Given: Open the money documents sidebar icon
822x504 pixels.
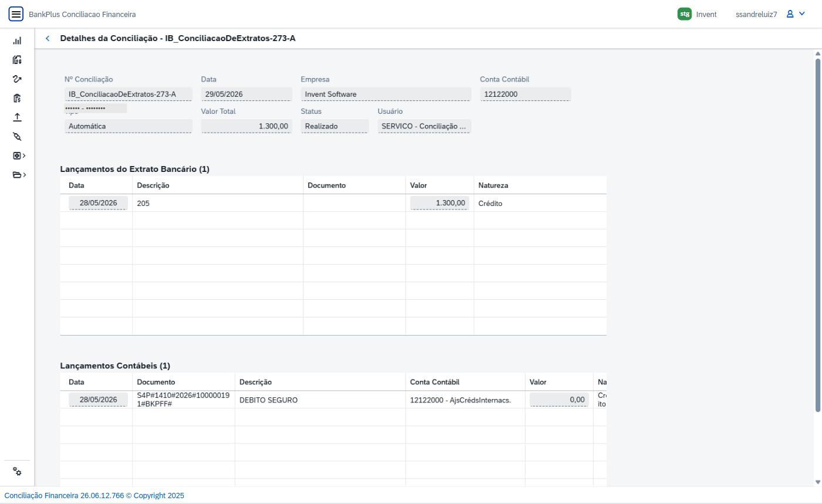Looking at the screenshot, I should 17,60.
